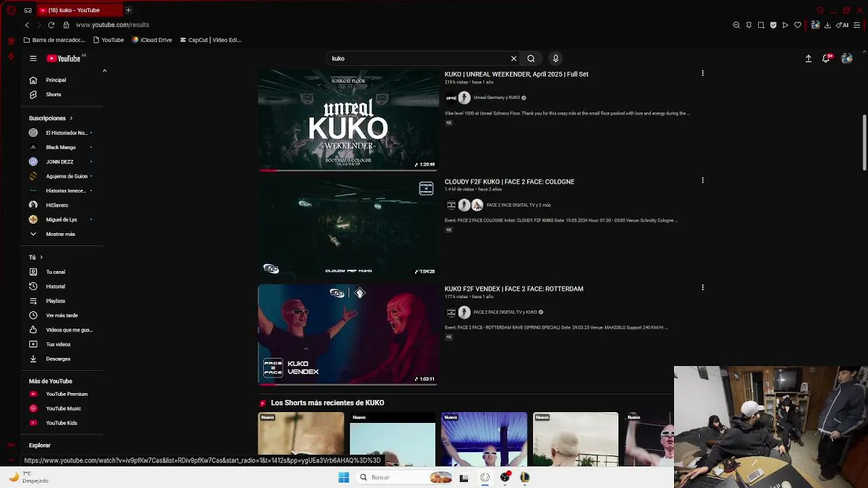Open the browser shield privacy icon

[x=773, y=25]
